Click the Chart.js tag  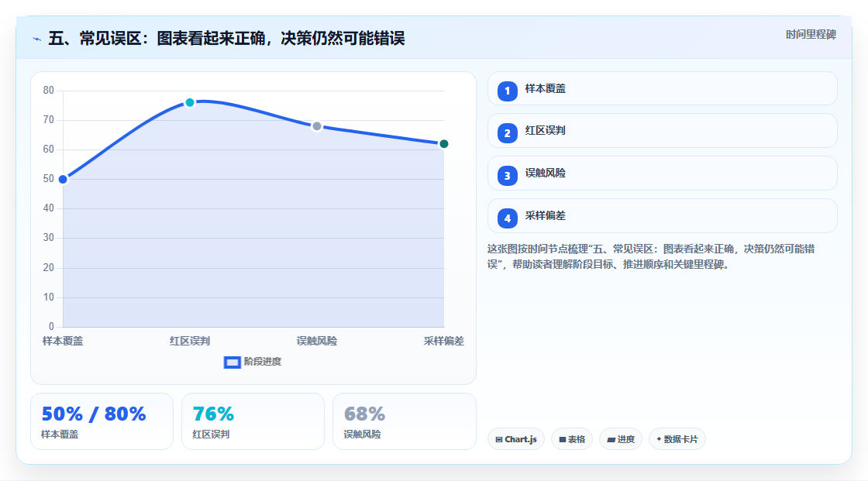[x=516, y=439]
